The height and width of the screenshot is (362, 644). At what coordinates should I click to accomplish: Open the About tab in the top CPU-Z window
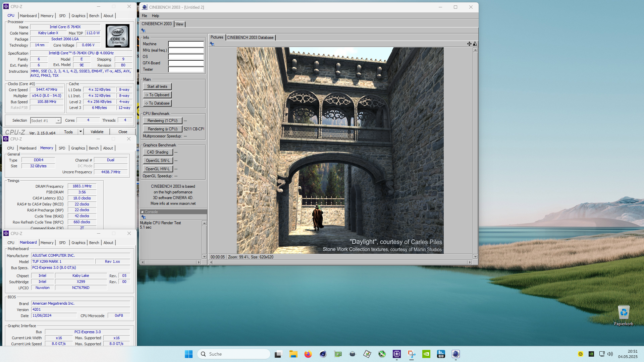click(108, 16)
